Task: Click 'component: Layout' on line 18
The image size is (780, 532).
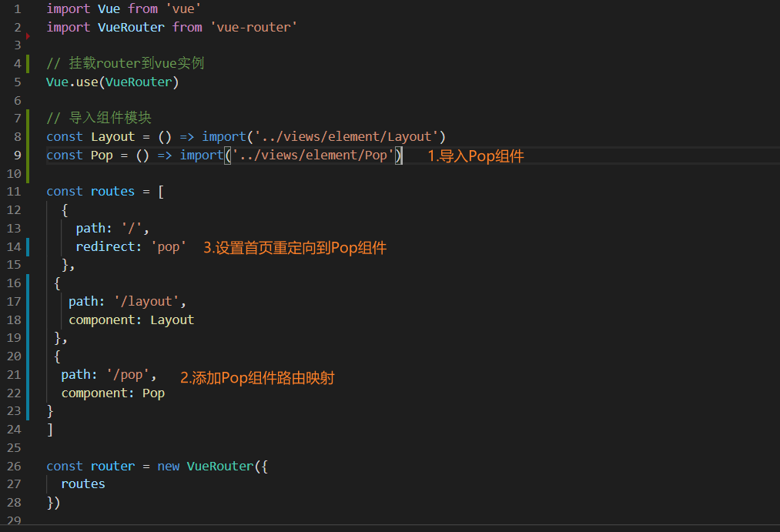Action: pos(132,320)
